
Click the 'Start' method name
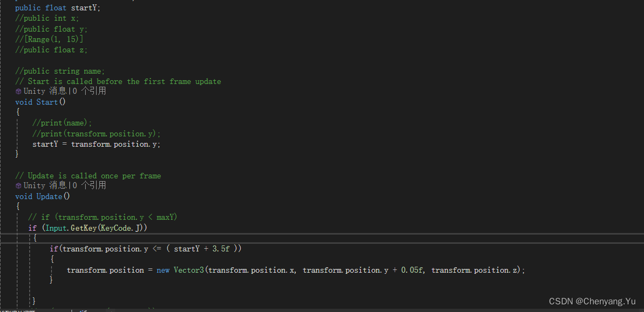coord(47,102)
